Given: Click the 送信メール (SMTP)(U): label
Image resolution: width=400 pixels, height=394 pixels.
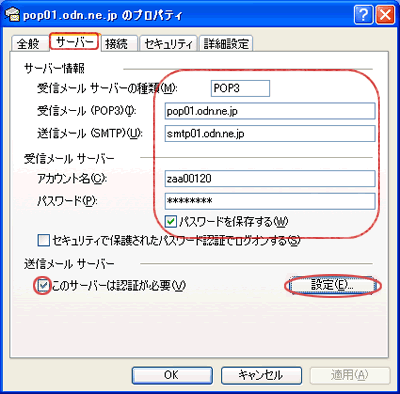Looking at the screenshot, I should click(x=90, y=133).
